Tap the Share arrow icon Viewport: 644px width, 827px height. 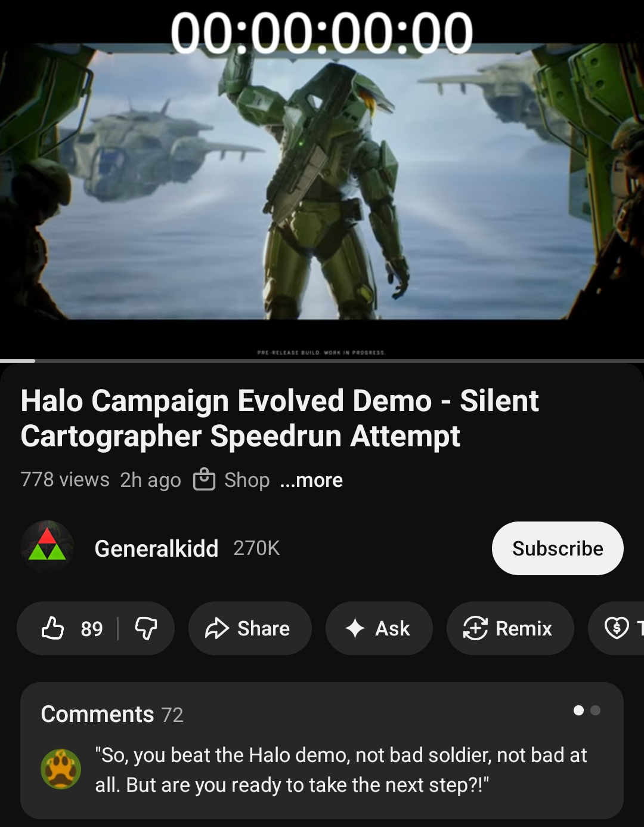[x=217, y=628]
